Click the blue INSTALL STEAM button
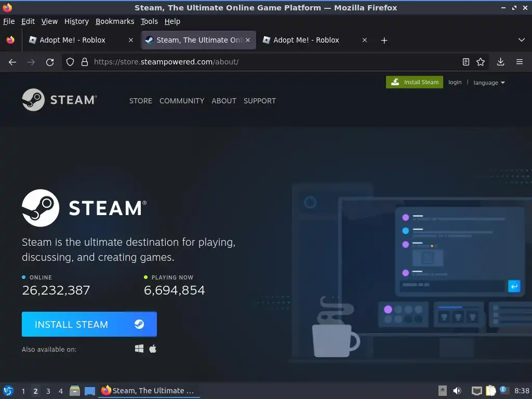 pyautogui.click(x=89, y=324)
